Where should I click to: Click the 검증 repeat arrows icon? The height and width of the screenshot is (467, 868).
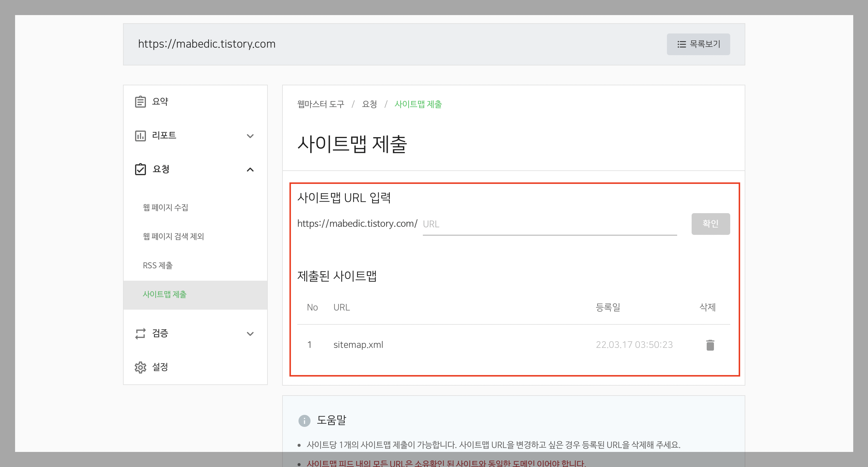(x=140, y=333)
